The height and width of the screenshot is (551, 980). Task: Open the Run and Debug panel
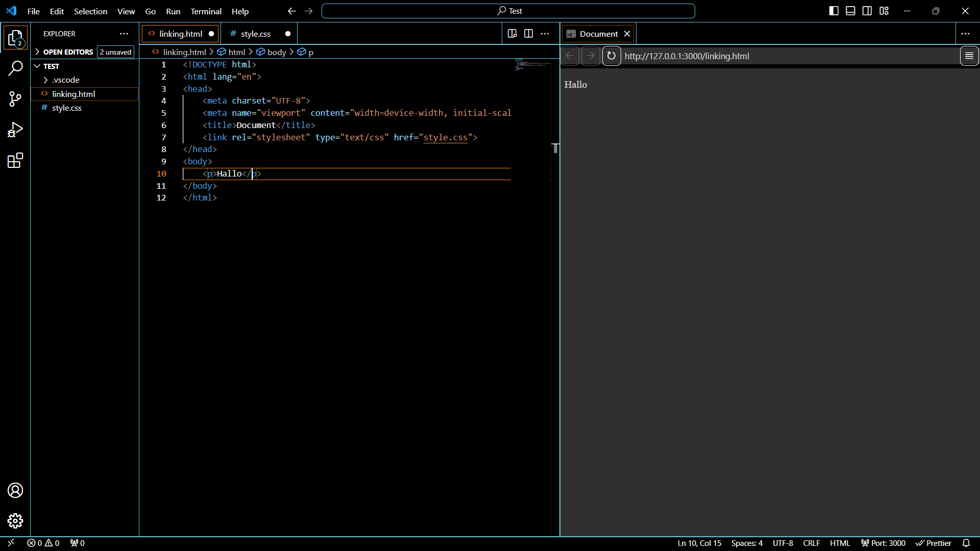15,130
